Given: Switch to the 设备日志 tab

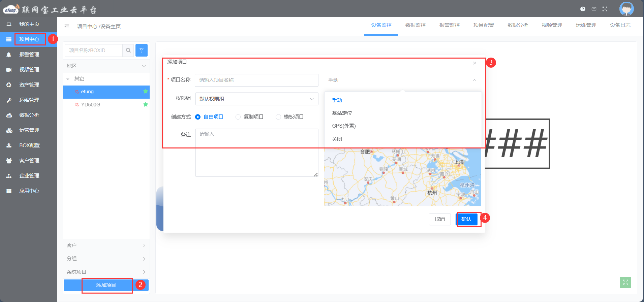Looking at the screenshot, I should (x=620, y=25).
